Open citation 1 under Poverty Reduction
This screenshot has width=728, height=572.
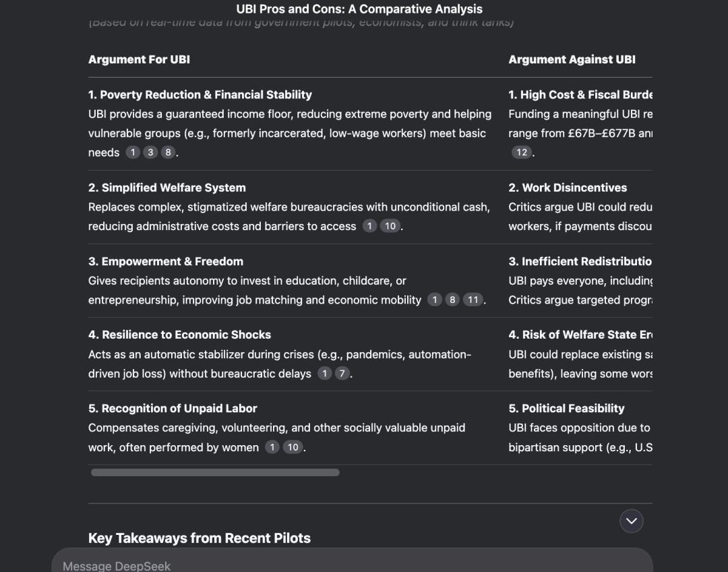(x=133, y=152)
